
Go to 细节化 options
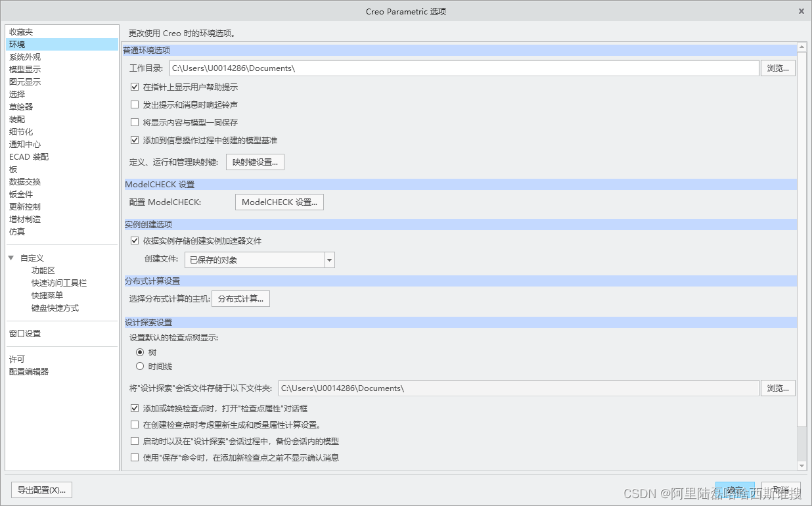tap(21, 132)
